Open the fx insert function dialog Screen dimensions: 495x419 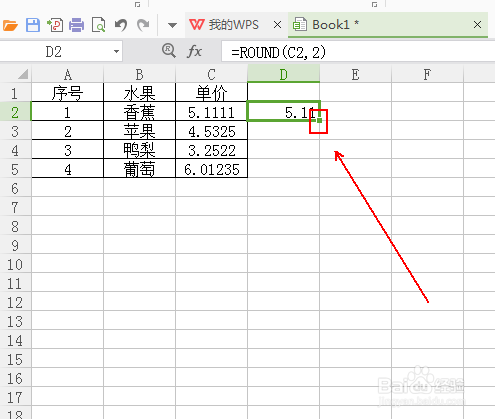194,52
